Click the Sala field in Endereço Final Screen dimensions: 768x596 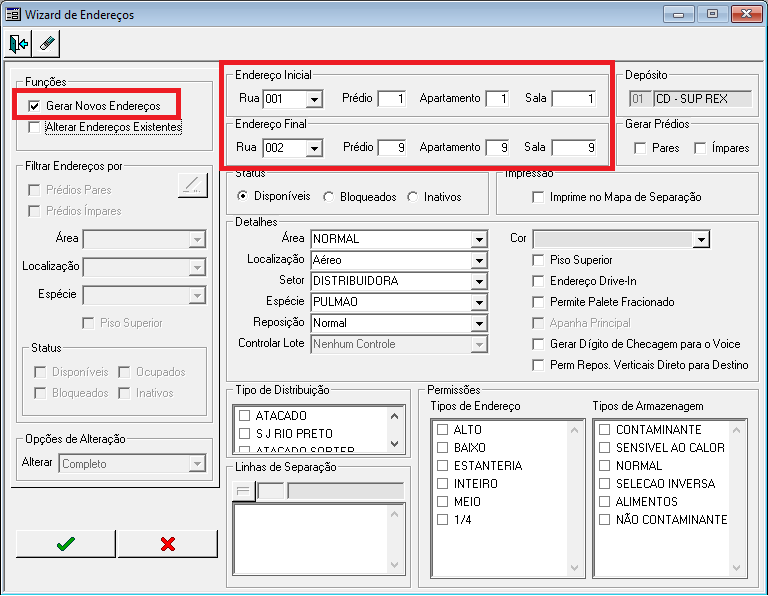[x=574, y=147]
